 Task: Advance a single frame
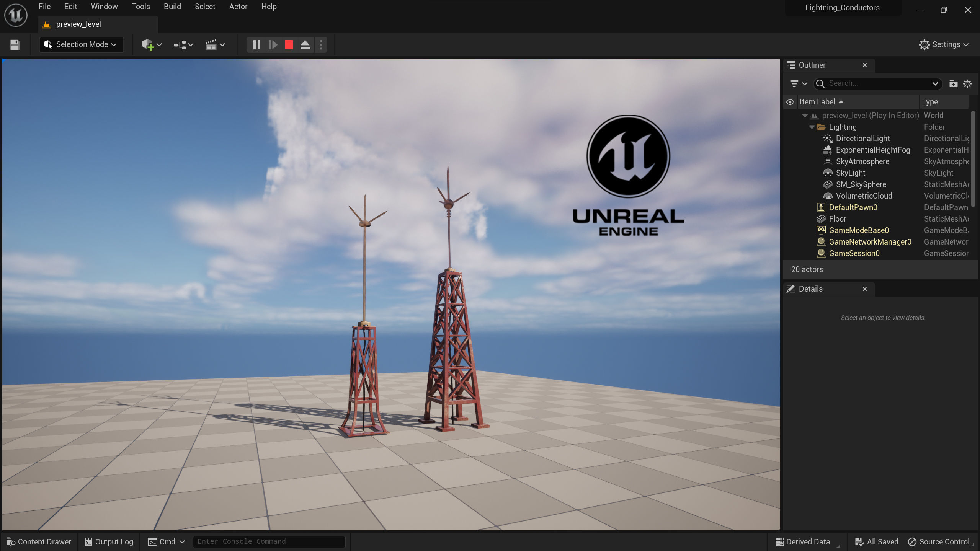pyautogui.click(x=273, y=45)
